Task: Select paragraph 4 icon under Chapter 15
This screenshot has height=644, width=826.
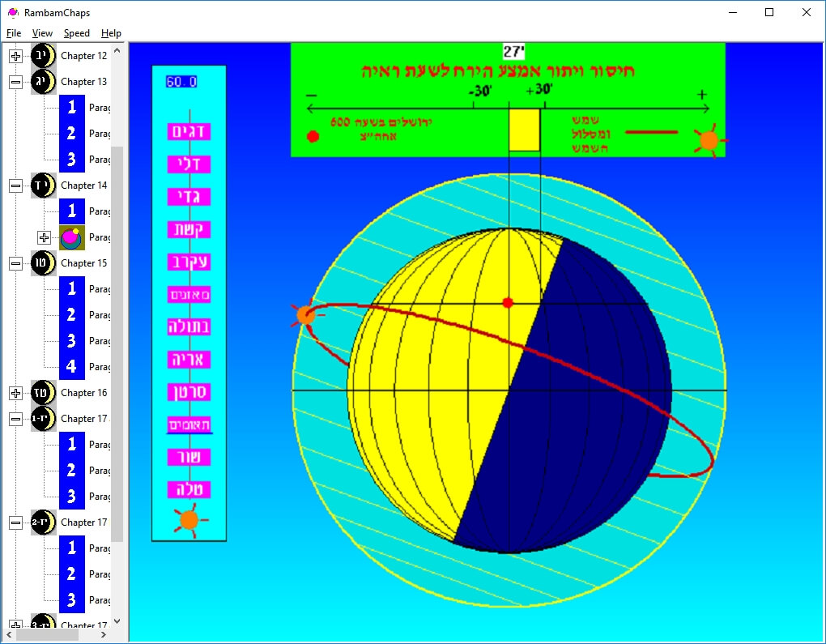Action: [71, 367]
